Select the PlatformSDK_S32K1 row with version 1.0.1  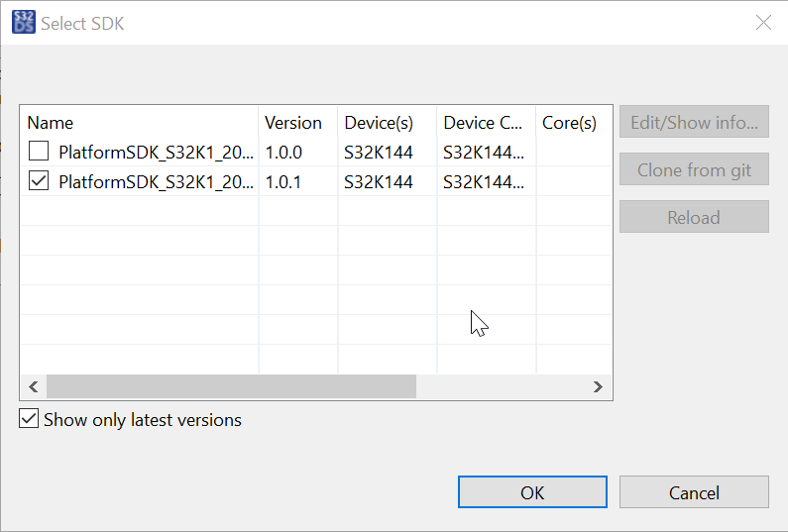[x=315, y=181]
